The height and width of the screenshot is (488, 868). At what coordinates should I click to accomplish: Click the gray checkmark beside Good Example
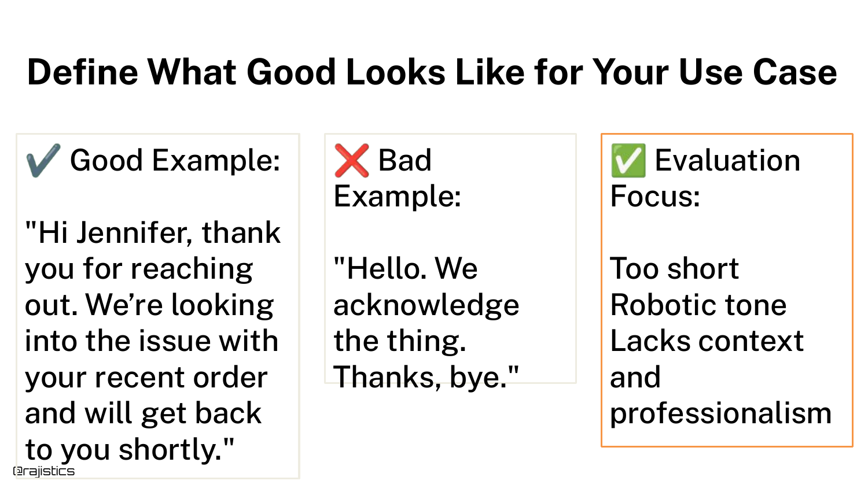click(x=43, y=160)
